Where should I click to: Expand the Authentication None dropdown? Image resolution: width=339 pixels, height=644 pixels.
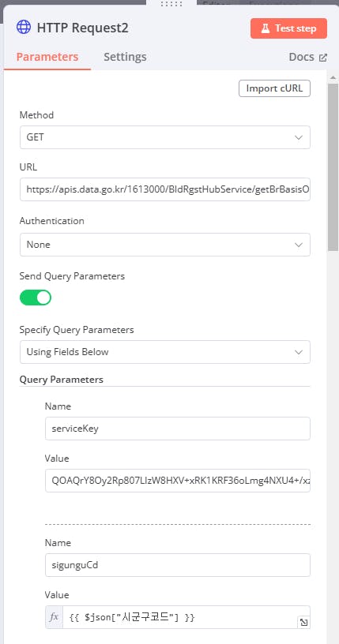pyautogui.click(x=165, y=245)
